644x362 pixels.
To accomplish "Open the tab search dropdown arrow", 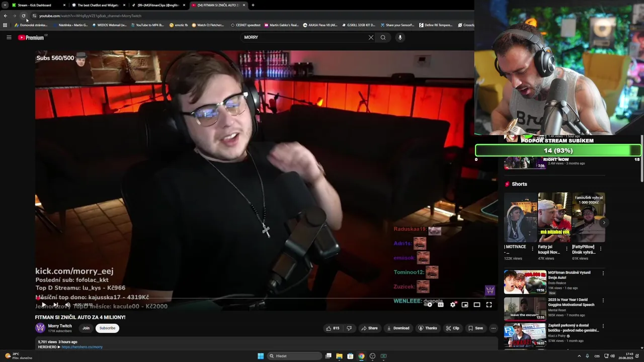I will (5, 5).
